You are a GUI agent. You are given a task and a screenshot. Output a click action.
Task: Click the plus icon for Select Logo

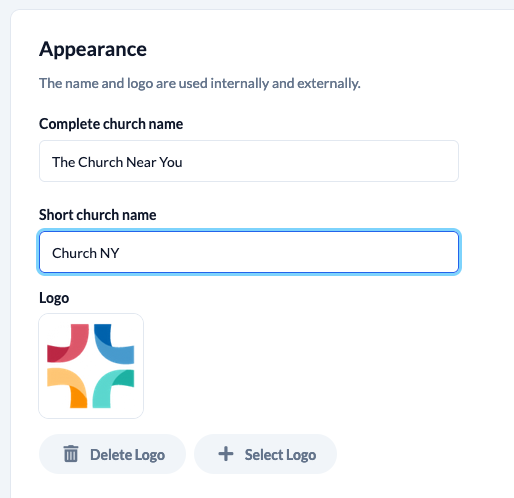(226, 454)
